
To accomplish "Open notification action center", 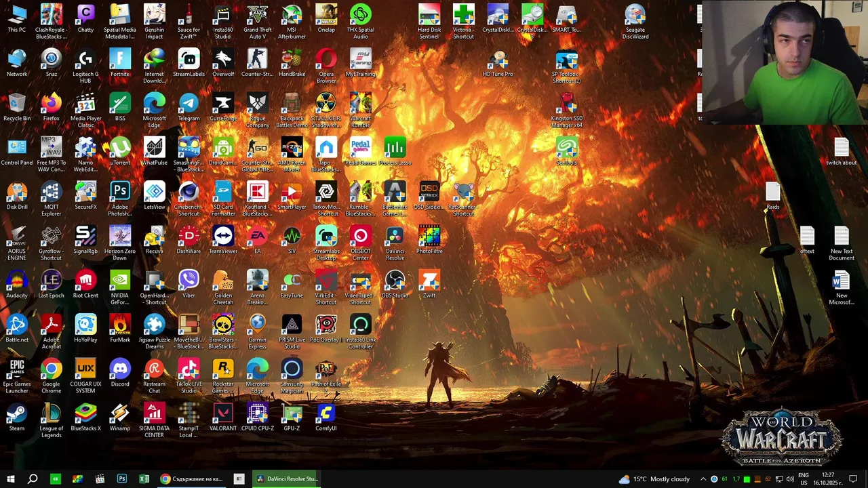I will pos(853,479).
